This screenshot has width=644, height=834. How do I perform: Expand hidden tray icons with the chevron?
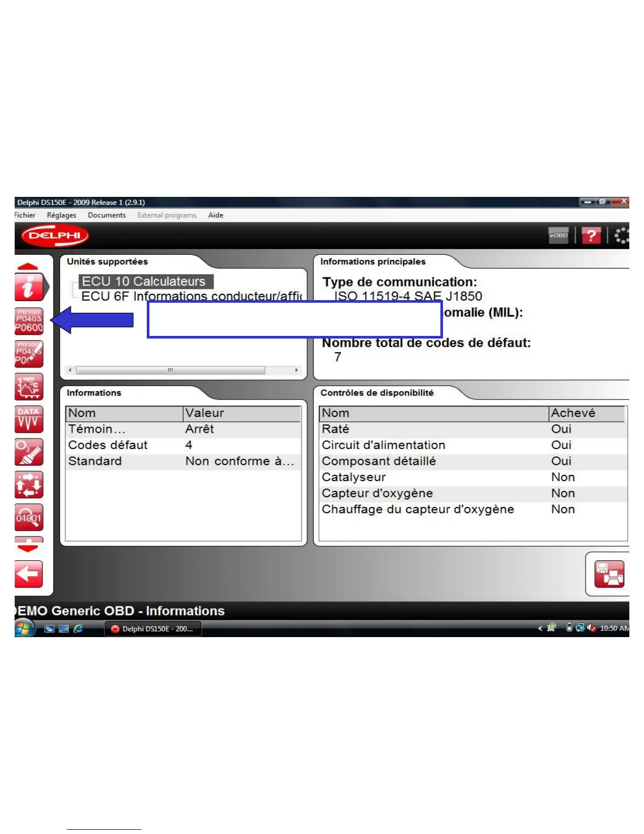(x=540, y=628)
